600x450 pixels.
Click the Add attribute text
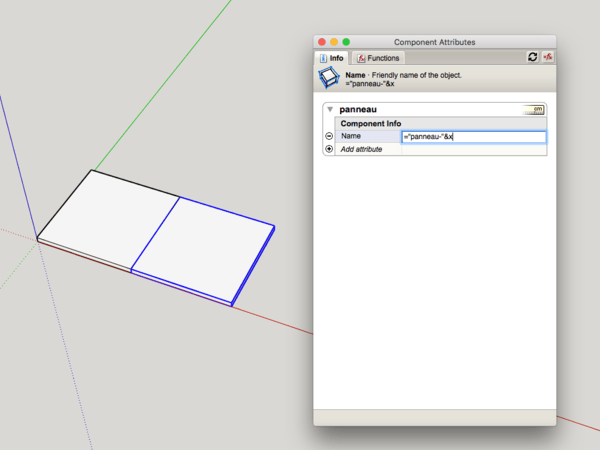[x=362, y=149]
